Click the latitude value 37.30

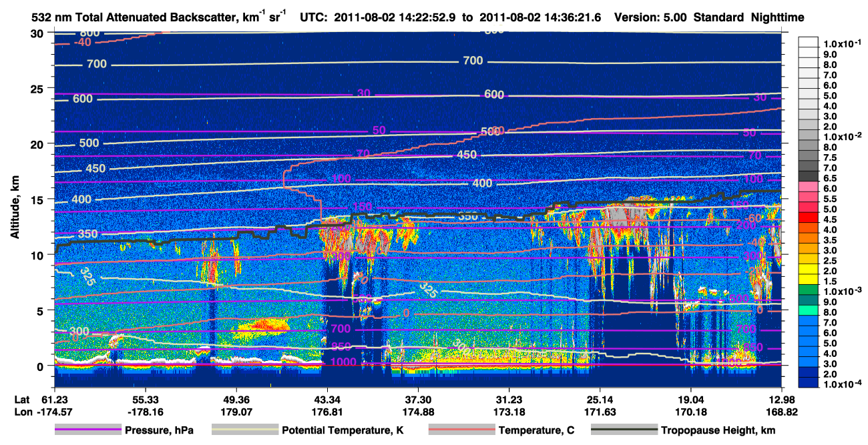point(419,399)
